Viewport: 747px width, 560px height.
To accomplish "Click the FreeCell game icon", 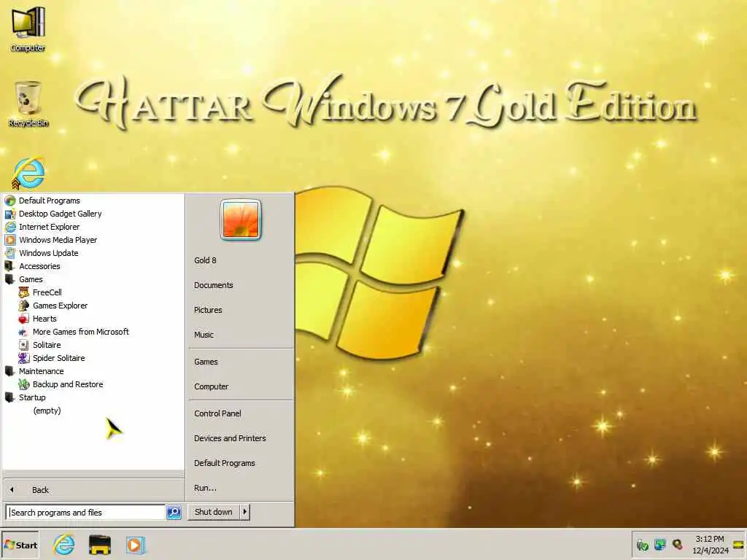I will [x=23, y=292].
